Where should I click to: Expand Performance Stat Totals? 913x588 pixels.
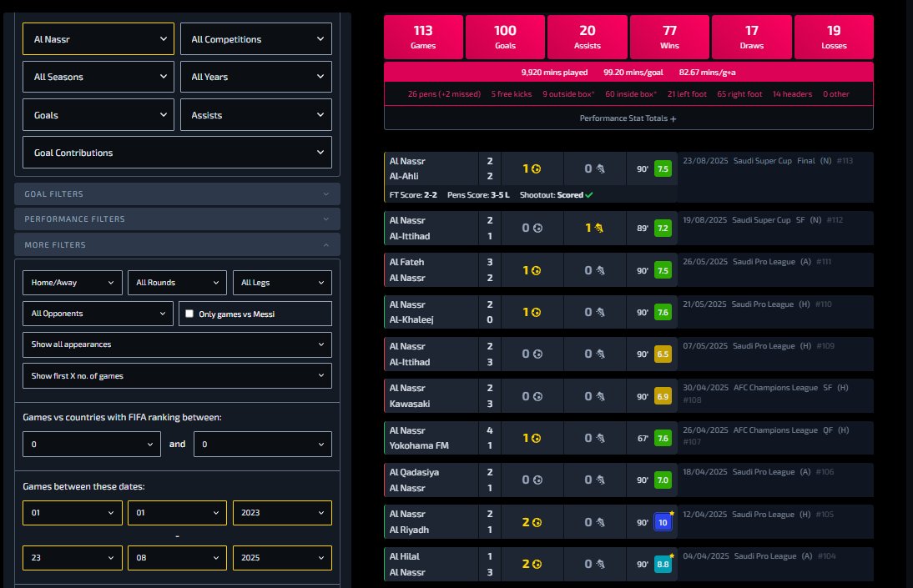tap(628, 118)
